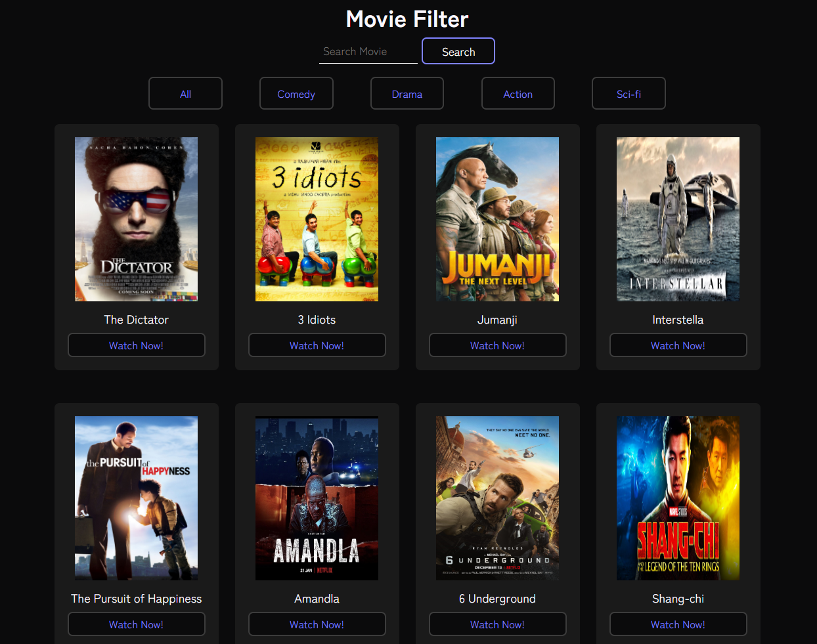
Task: Click the 3 Idiots poster image
Action: point(317,219)
